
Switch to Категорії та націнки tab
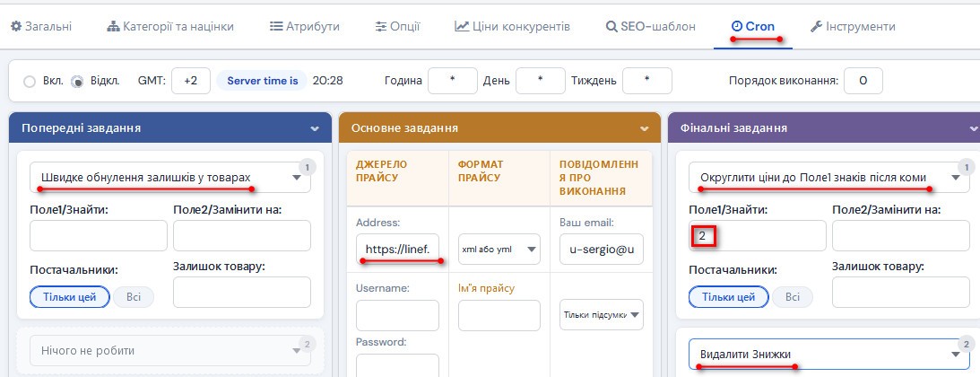point(170,27)
